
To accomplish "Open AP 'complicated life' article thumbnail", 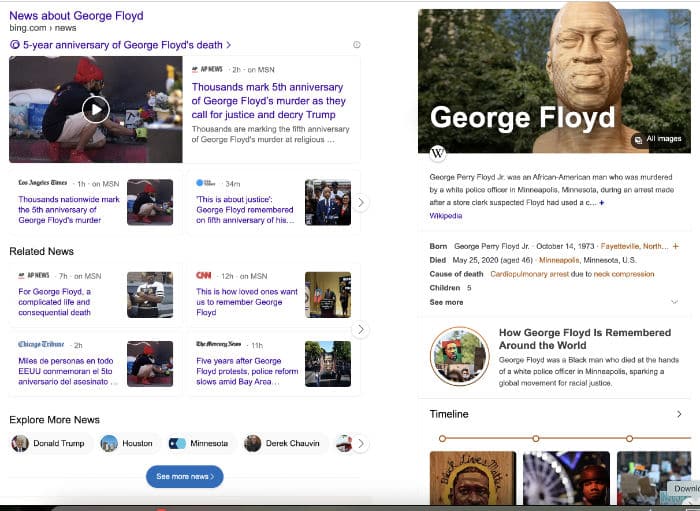I will (x=150, y=295).
